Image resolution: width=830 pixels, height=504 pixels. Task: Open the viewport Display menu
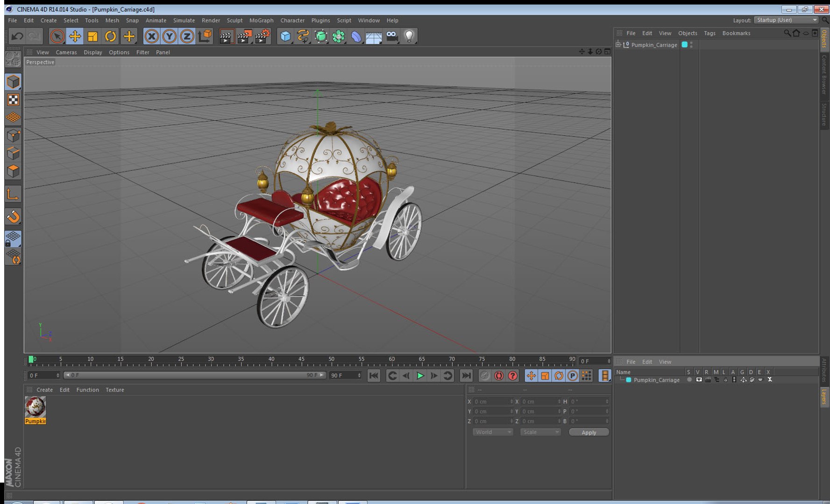click(93, 52)
